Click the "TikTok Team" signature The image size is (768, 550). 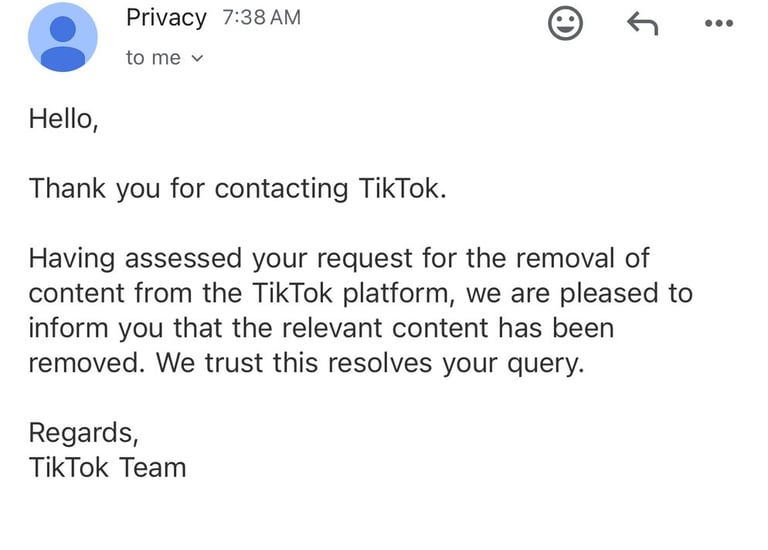[x=107, y=467]
